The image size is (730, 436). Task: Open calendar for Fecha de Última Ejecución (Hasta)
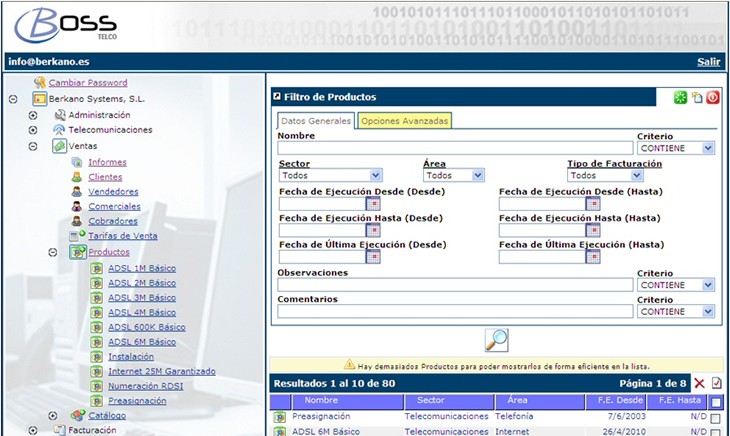(593, 256)
